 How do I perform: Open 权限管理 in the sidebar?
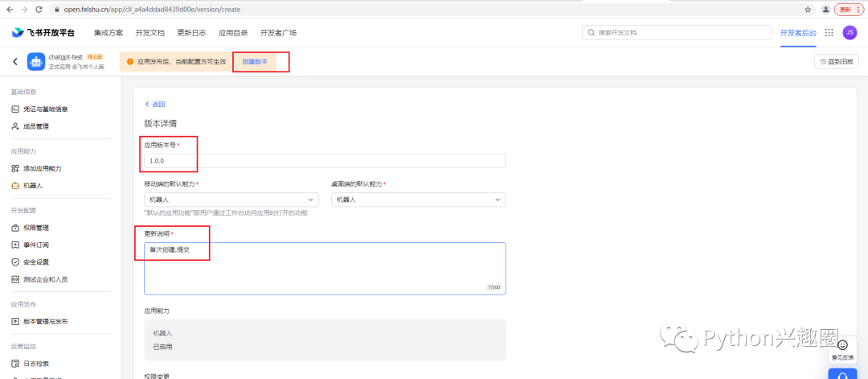point(35,228)
